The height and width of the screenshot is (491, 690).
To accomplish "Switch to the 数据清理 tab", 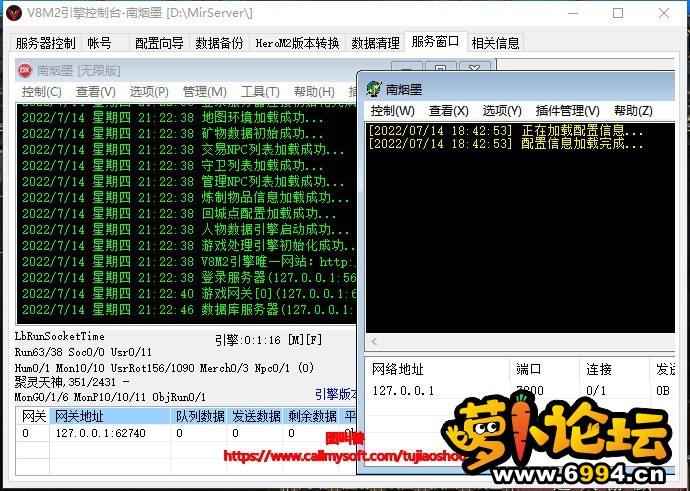I will point(375,43).
